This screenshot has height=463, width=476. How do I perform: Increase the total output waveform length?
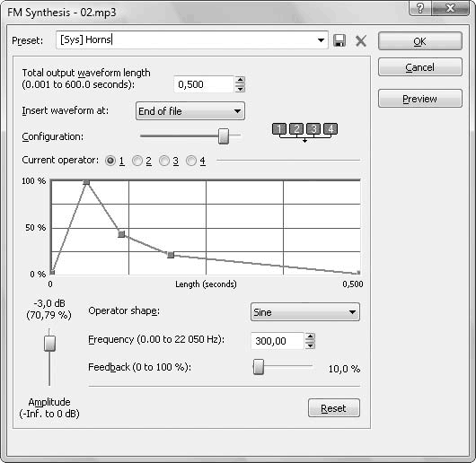pyautogui.click(x=240, y=80)
